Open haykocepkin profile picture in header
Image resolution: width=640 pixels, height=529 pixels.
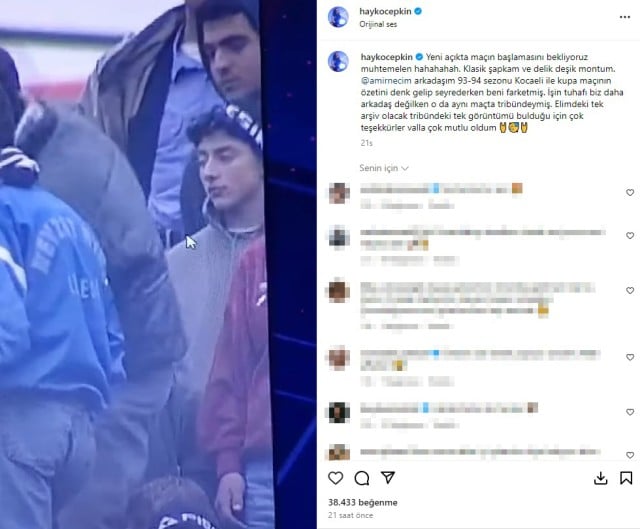[338, 17]
